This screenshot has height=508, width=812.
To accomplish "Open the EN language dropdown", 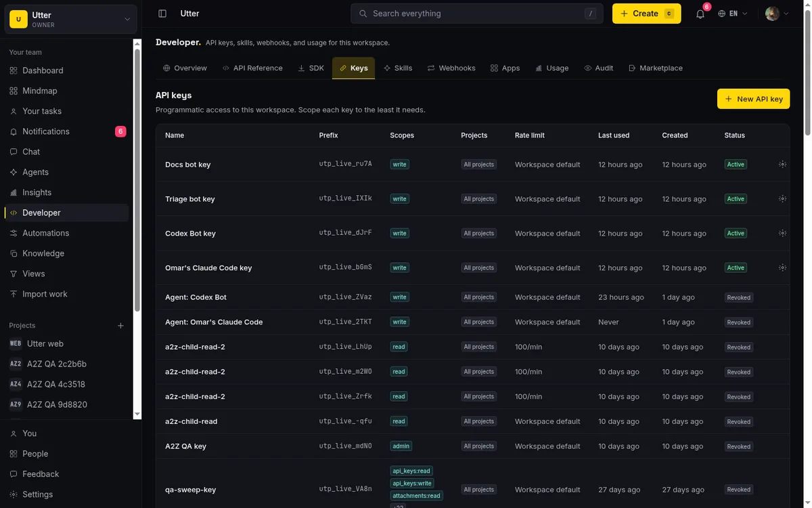I will click(x=733, y=14).
